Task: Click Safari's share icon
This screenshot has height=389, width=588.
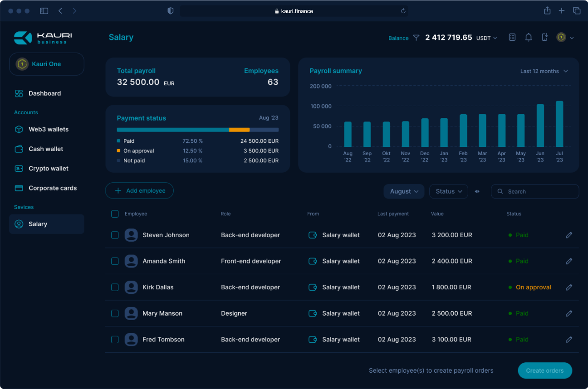Action: coord(547,11)
